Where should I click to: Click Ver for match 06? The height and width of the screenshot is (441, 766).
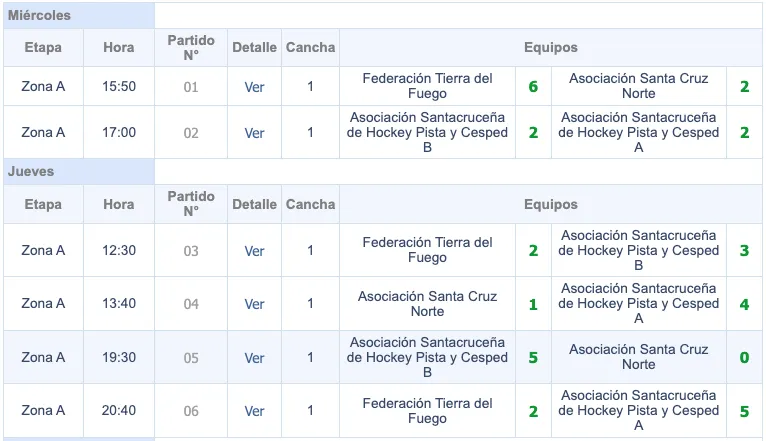(254, 411)
